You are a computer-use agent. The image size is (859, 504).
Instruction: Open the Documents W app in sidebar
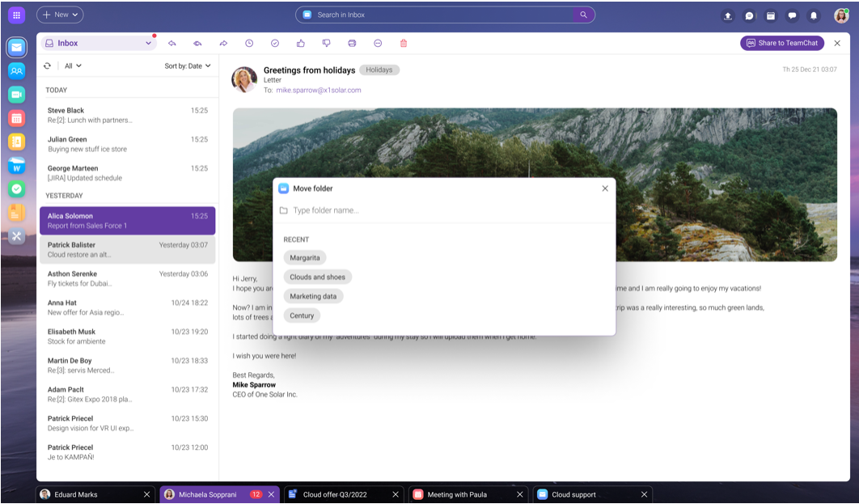16,166
